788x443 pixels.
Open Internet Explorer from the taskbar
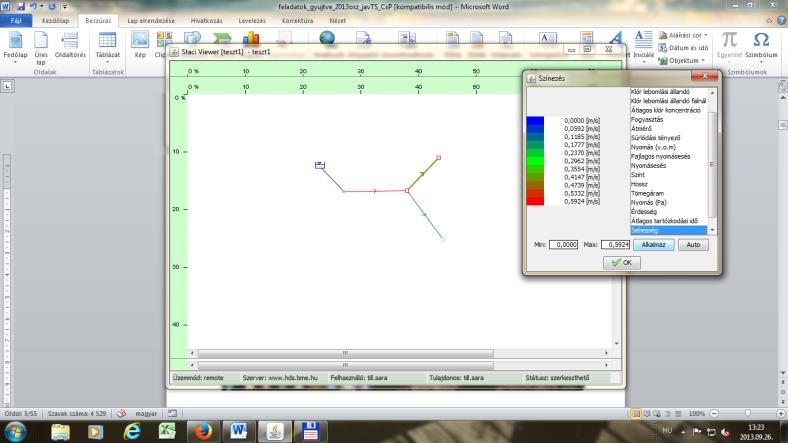tap(132, 432)
